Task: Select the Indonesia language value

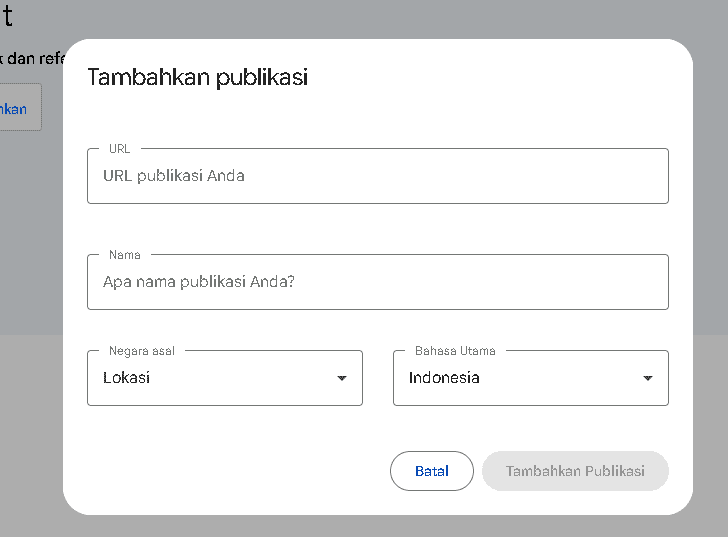Action: pos(444,378)
